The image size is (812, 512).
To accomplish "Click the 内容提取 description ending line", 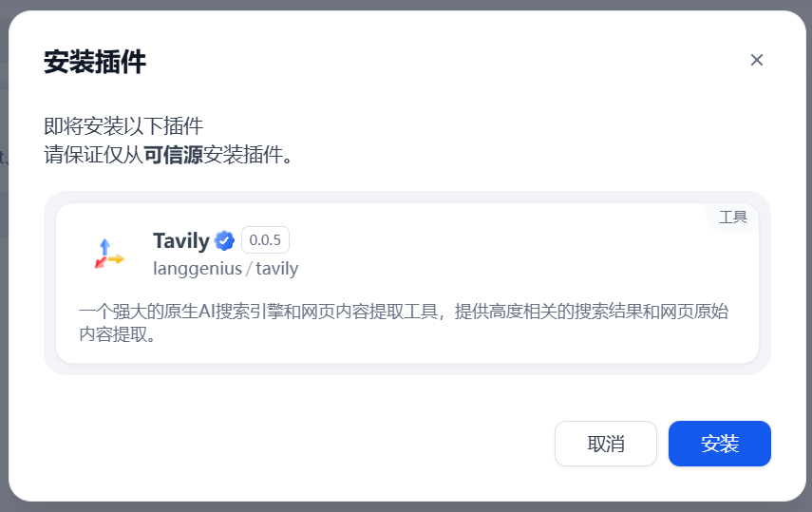I will (x=116, y=335).
